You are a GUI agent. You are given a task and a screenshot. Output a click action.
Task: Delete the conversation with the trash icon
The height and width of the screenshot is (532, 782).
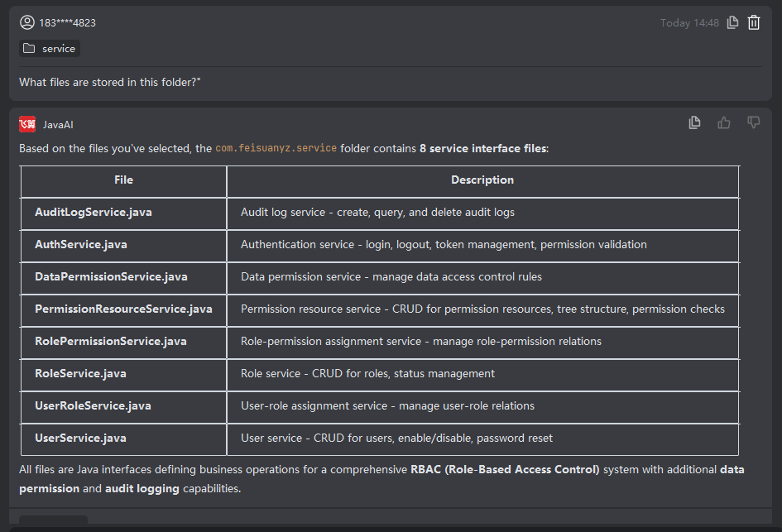tap(754, 23)
